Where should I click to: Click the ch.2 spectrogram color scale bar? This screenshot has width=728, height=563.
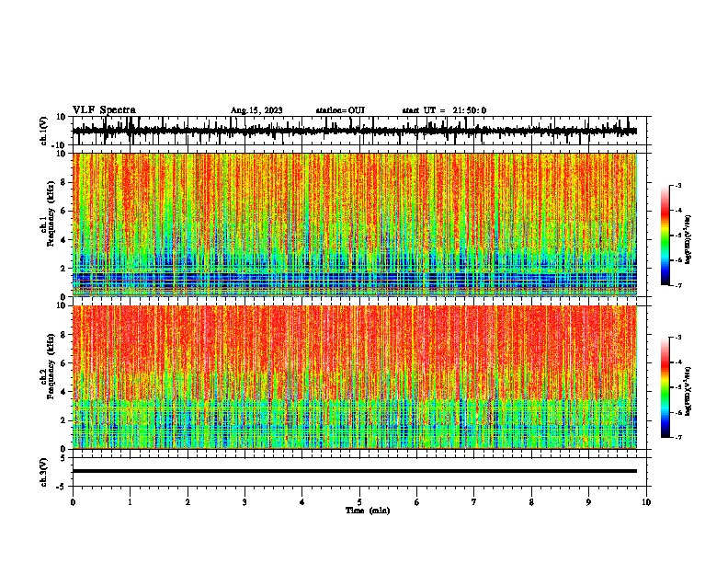[x=665, y=387]
